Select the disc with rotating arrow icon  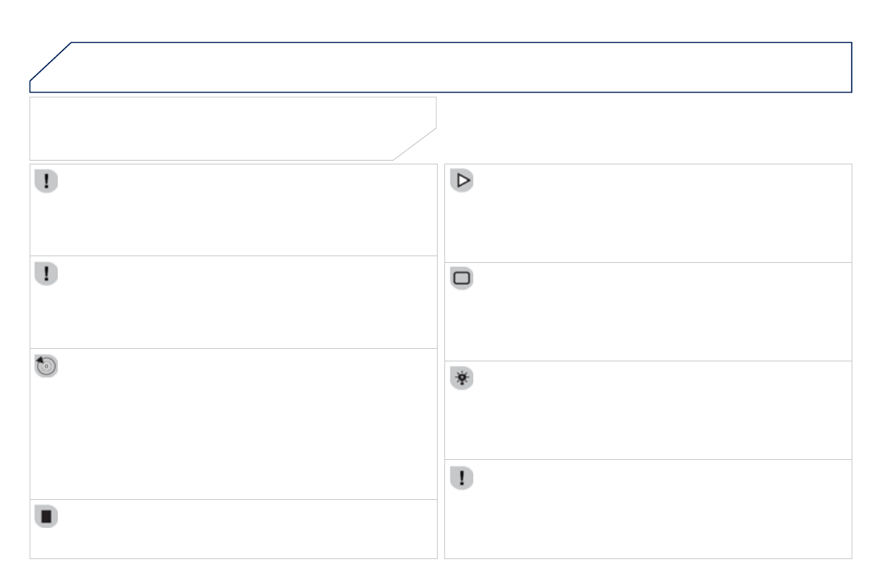(x=47, y=367)
